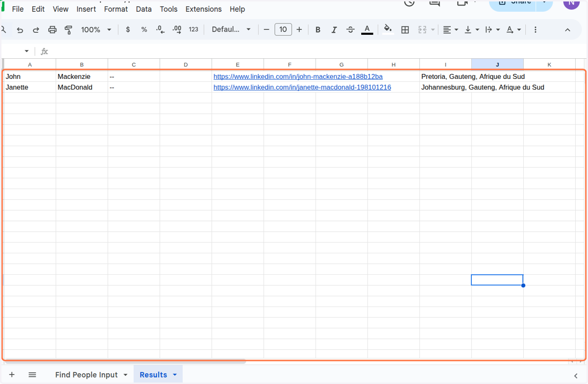Format as percent
This screenshot has height=384, width=588.
point(144,29)
